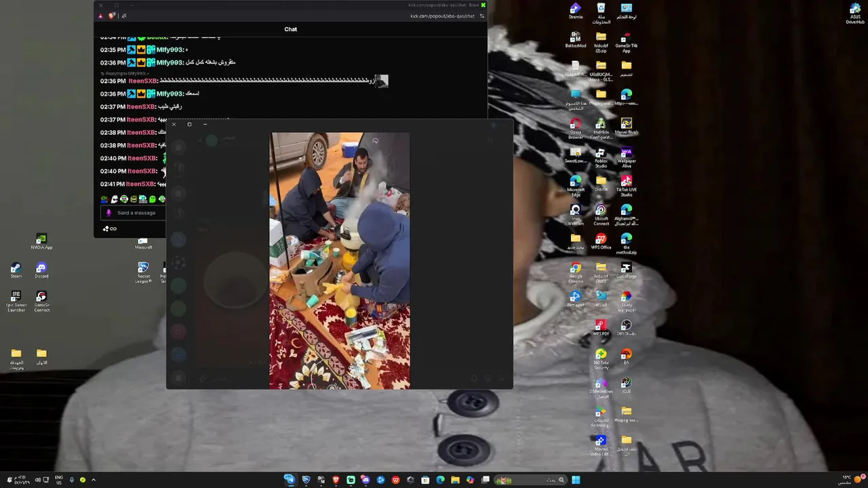Open the CurseForge shortcut
Screen dimensions: 868x488
tap(626, 270)
